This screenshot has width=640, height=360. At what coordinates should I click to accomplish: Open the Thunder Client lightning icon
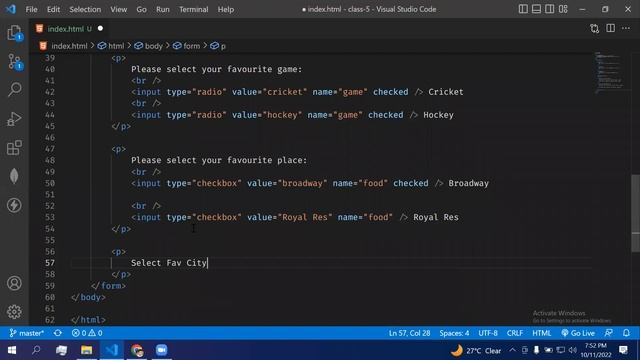(x=14, y=205)
